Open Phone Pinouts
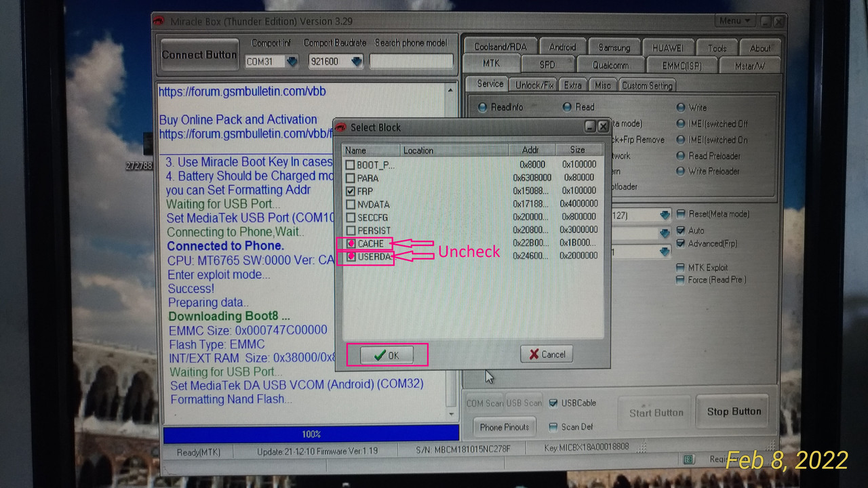This screenshot has height=488, width=868. [x=504, y=427]
